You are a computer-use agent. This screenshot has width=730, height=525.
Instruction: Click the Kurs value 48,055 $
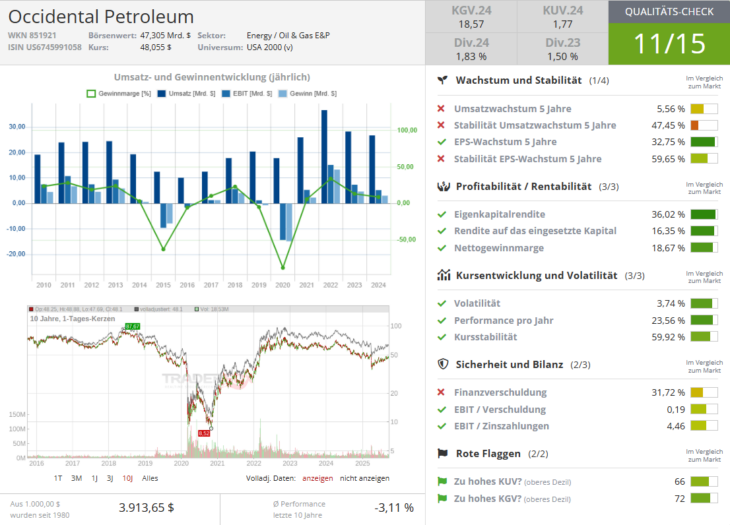155,47
